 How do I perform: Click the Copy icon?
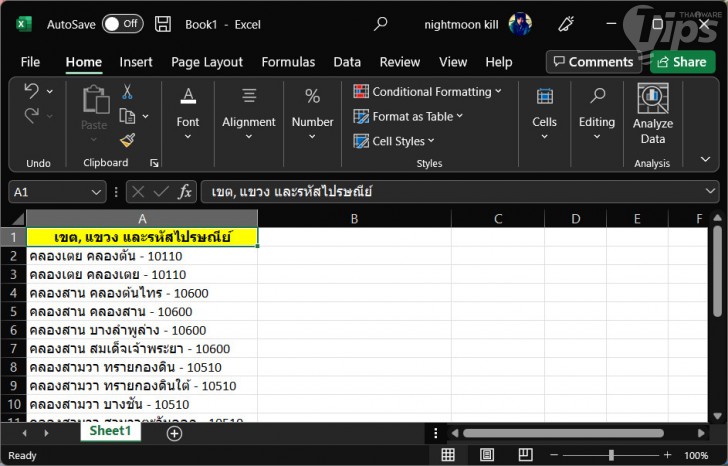[x=127, y=116]
